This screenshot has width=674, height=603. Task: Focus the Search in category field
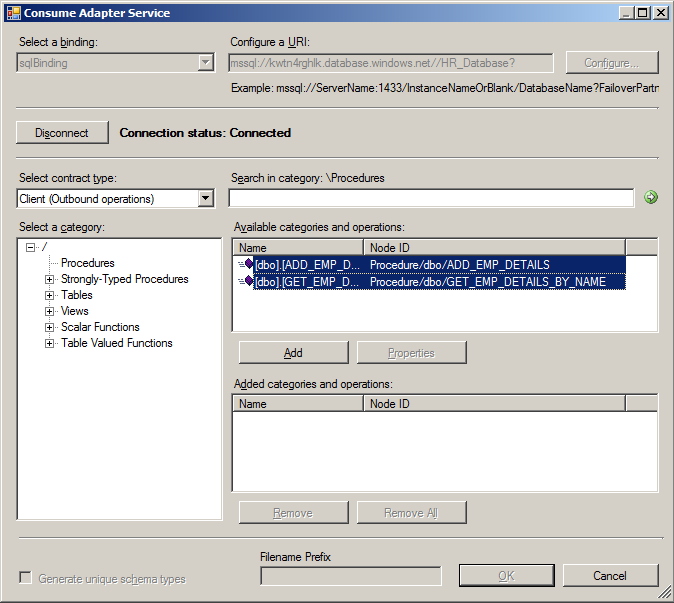coord(431,198)
